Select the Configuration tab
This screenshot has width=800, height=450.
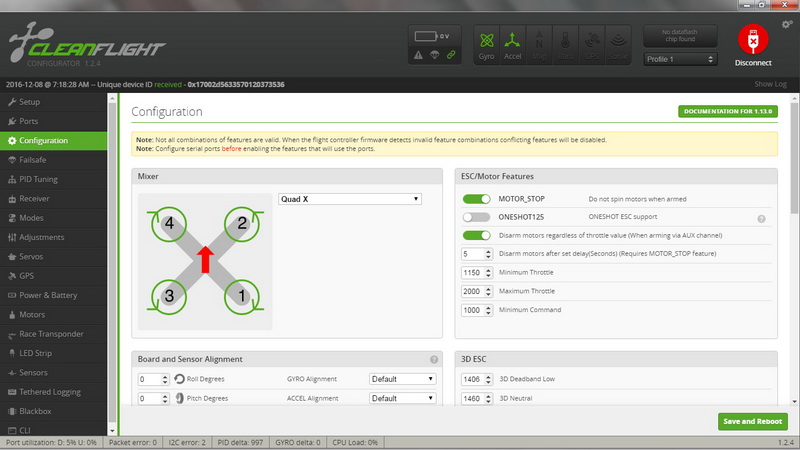(x=54, y=141)
